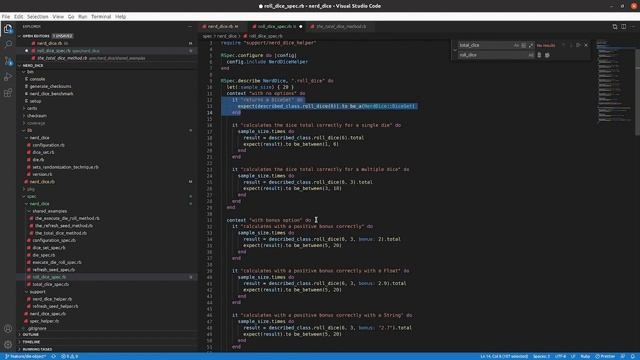Open the Terminal menu

101,17
